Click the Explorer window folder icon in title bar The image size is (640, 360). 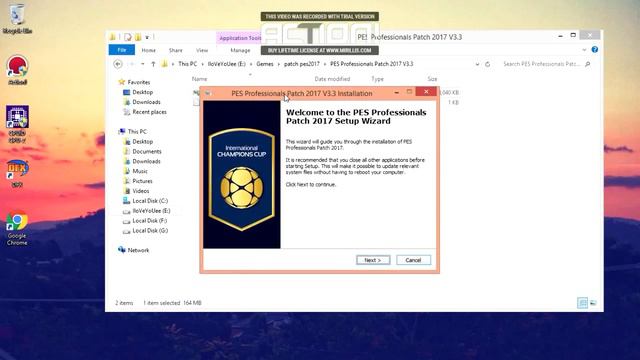(x=113, y=37)
